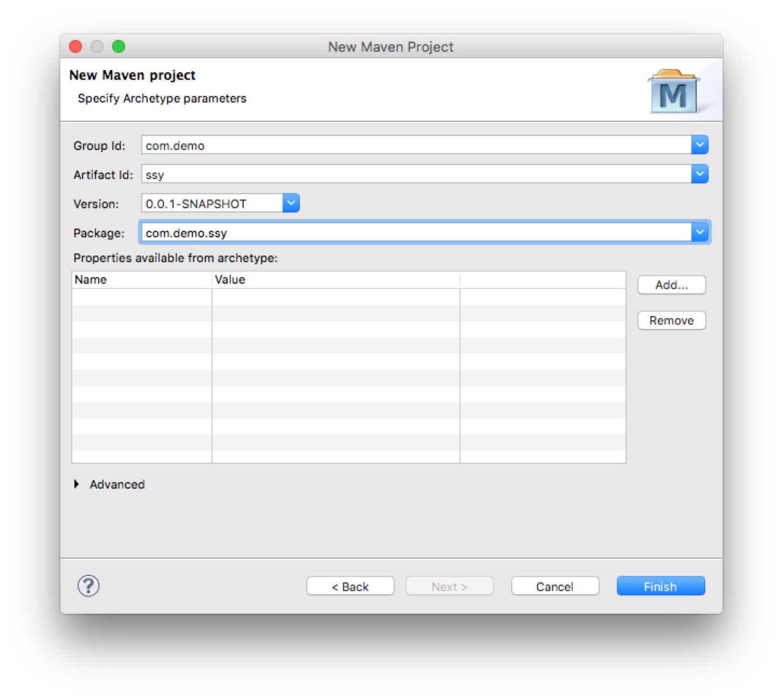Click the Cancel button
The width and height of the screenshot is (783, 700).
click(x=555, y=586)
